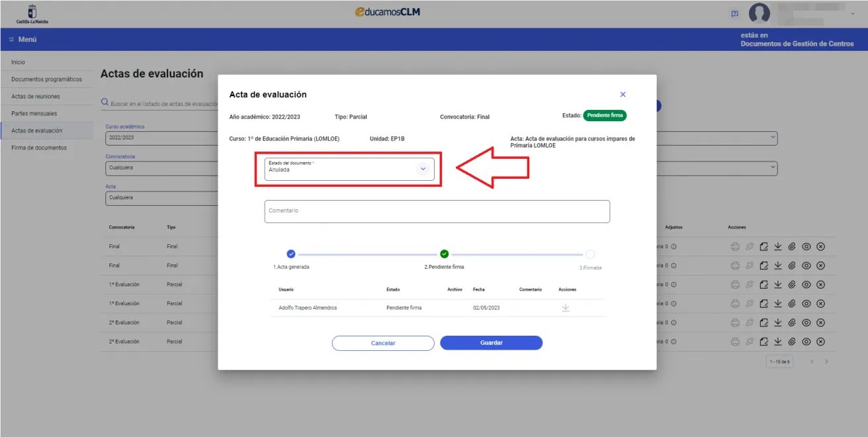Click the 1.Acta generada step circle

(x=291, y=254)
